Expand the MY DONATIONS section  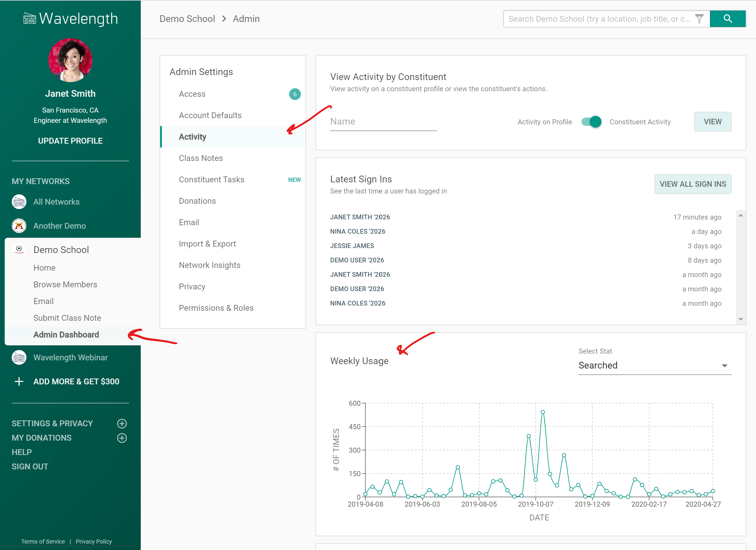point(122,438)
